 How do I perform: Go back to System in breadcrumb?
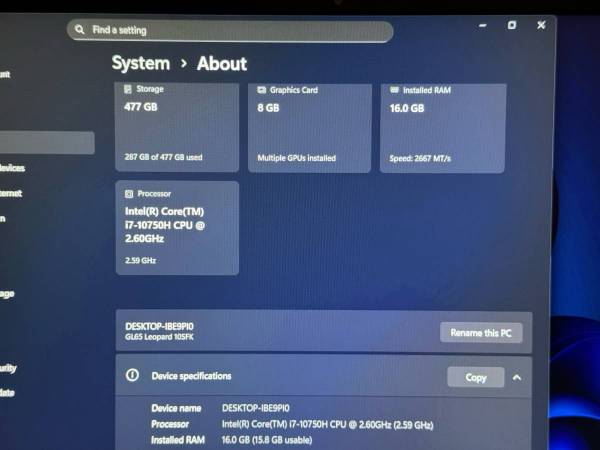tap(140, 63)
